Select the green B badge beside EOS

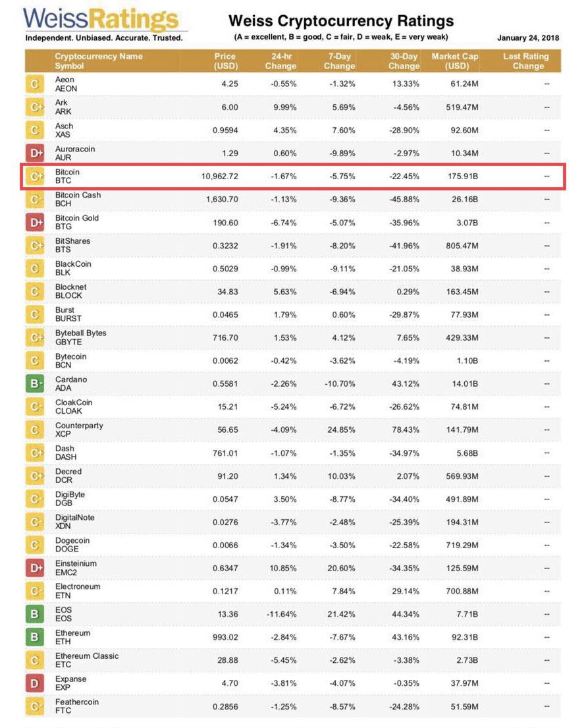(x=35, y=614)
